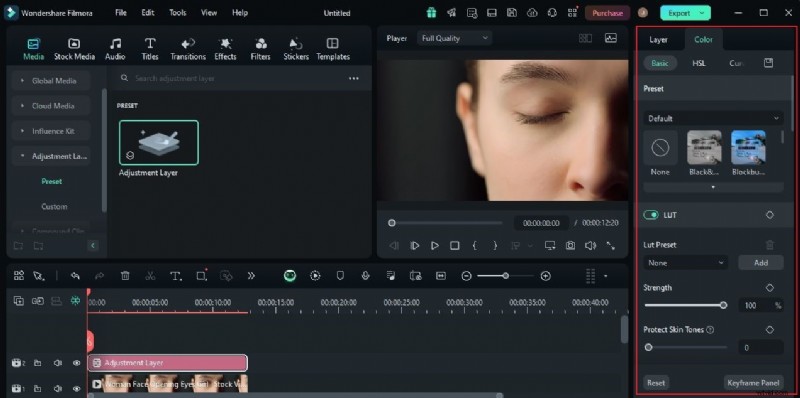Screen dimensions: 800x398
Task: Open the Stock Media tab
Action: (x=74, y=49)
